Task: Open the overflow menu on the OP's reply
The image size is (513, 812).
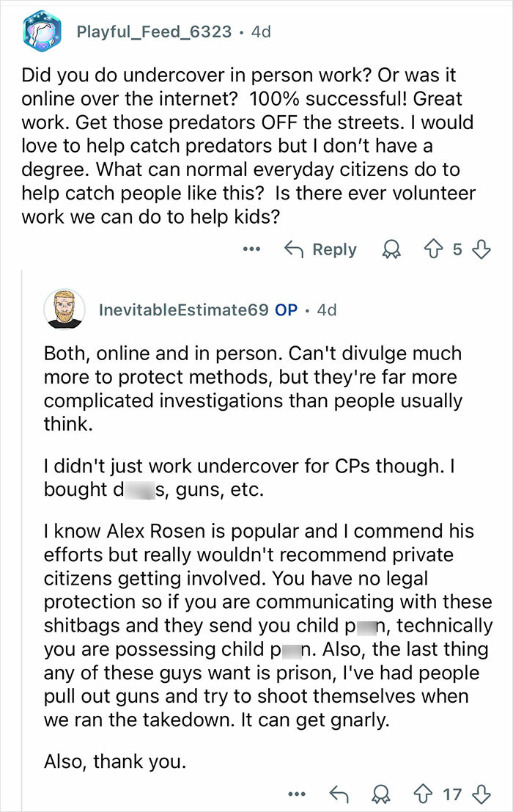Action: pyautogui.click(x=296, y=794)
